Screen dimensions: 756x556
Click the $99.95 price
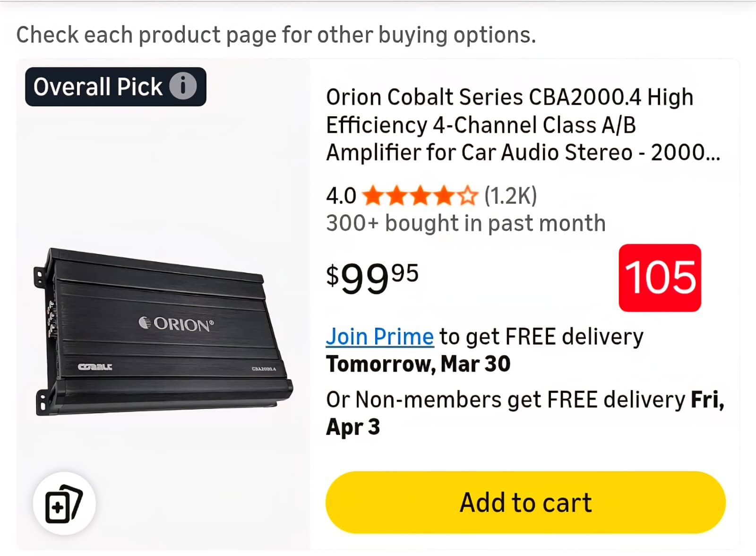click(x=372, y=278)
